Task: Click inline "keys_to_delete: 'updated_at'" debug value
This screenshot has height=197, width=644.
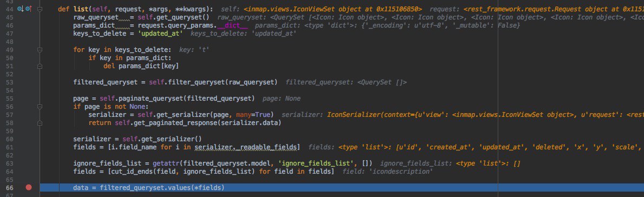Action: click(243, 34)
